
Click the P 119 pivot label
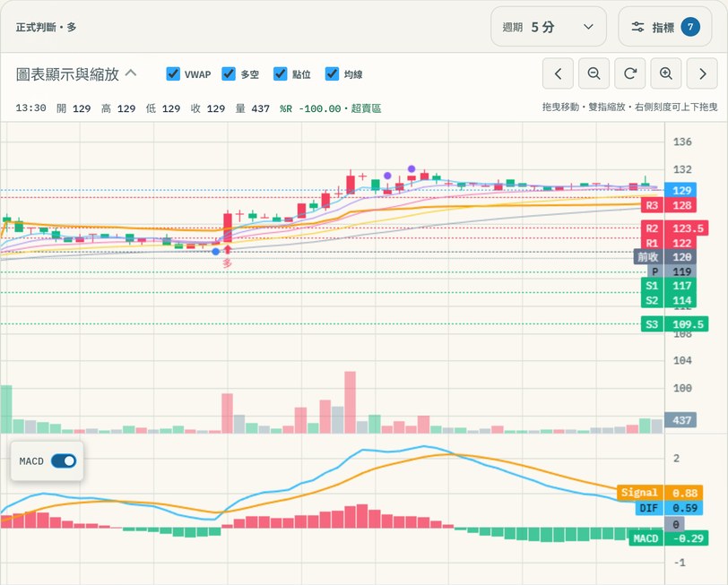click(x=672, y=271)
